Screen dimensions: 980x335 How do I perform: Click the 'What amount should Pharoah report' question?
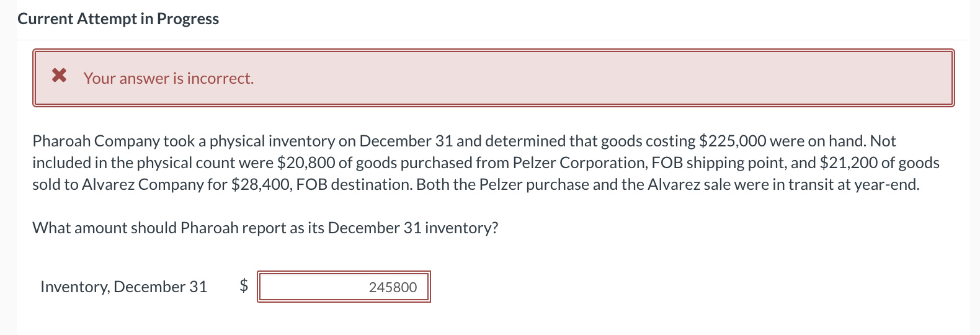[265, 228]
